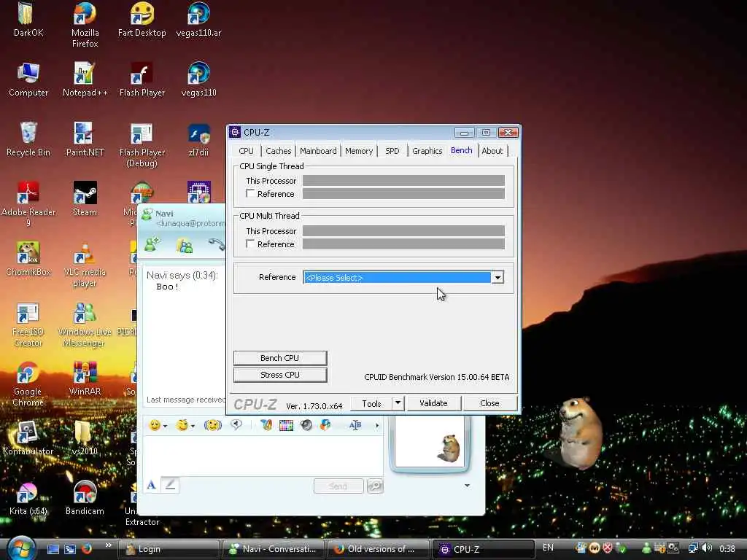747x560 pixels.
Task: Click the Tools button in CPU-Z
Action: [371, 403]
